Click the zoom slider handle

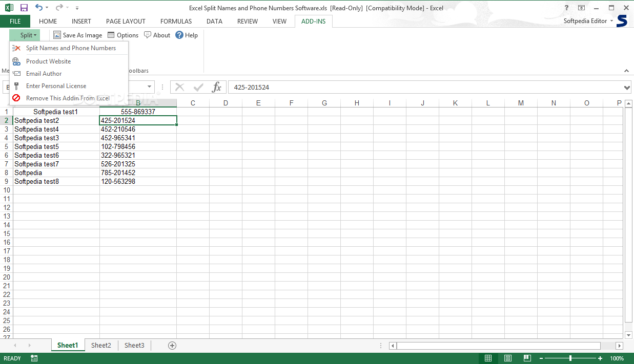pos(570,358)
